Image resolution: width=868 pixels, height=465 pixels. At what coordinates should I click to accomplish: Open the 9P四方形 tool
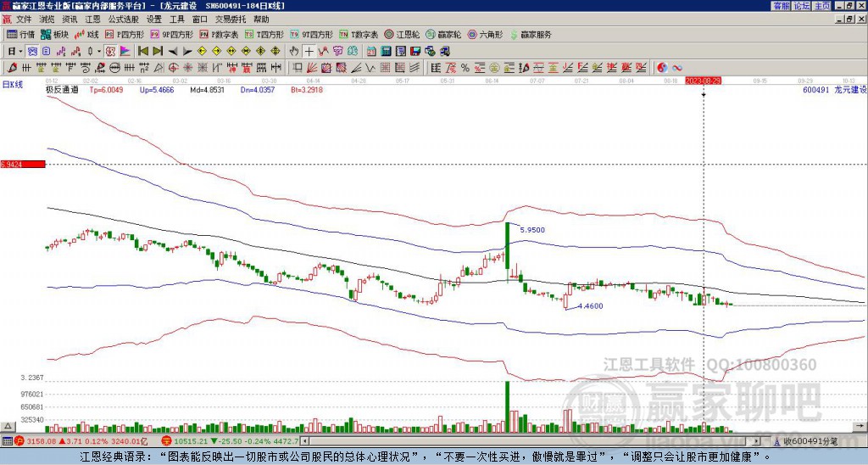point(171,34)
